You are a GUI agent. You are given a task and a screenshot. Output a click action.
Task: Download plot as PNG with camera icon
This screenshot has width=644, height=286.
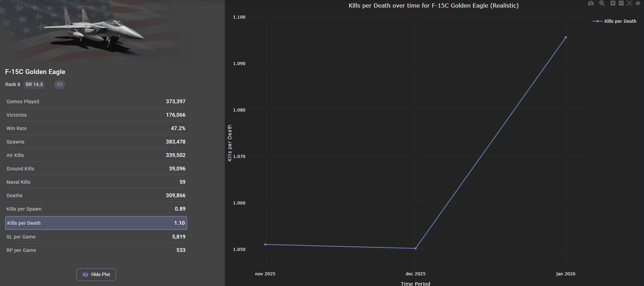pyautogui.click(x=591, y=3)
